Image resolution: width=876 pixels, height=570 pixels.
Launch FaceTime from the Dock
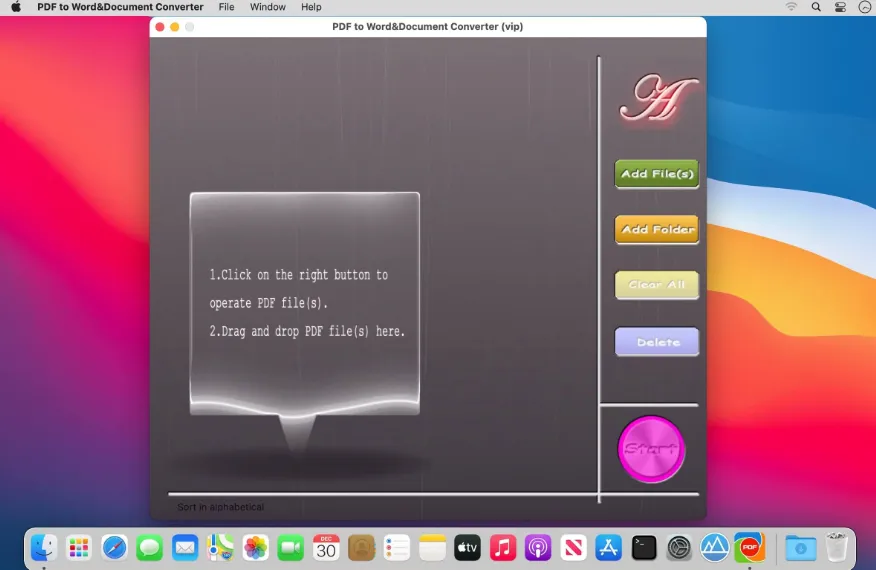[291, 548]
